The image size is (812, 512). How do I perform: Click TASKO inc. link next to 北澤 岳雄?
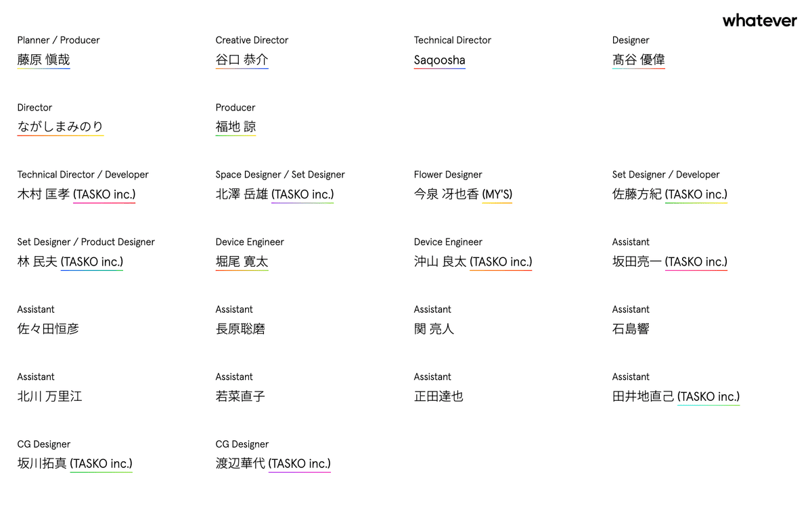[x=302, y=194]
